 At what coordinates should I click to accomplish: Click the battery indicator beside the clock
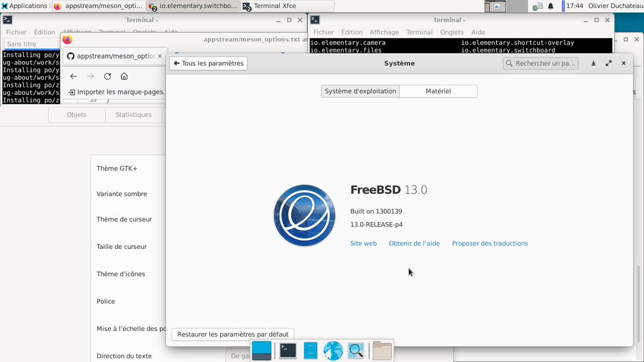point(563,6)
